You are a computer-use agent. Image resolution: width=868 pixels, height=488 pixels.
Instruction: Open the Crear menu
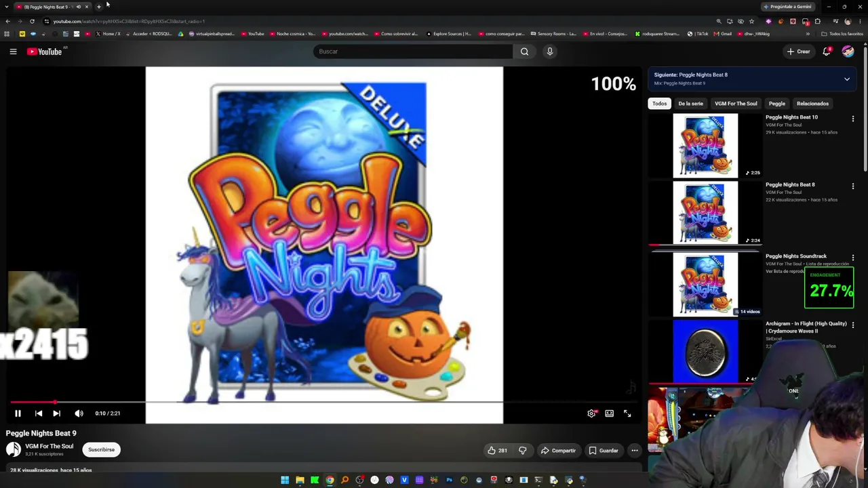click(799, 52)
